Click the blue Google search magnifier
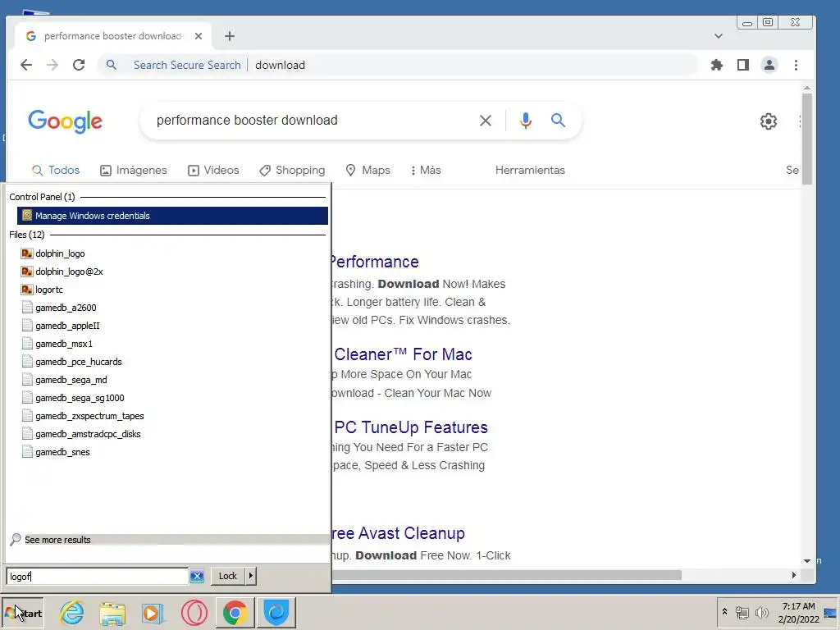 click(x=558, y=120)
